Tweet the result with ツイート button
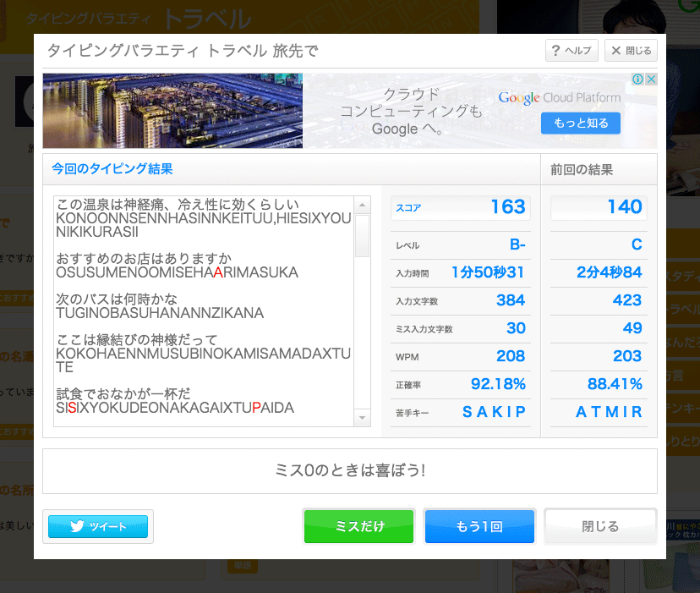This screenshot has height=593, width=700. click(x=98, y=526)
